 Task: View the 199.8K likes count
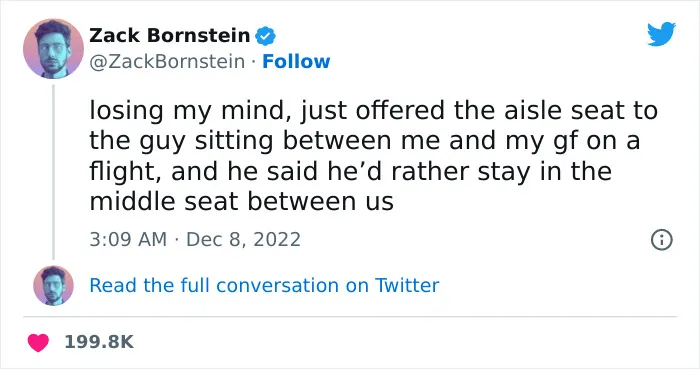[99, 342]
